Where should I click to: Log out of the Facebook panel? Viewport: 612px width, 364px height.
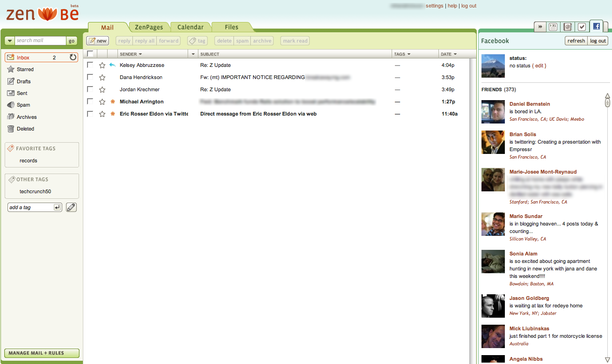click(x=598, y=41)
